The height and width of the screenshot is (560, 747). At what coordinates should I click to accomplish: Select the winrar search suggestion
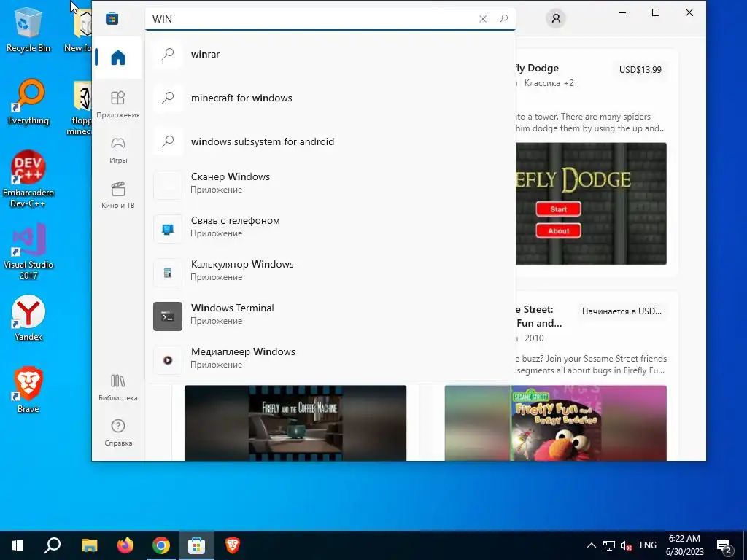[x=330, y=54]
